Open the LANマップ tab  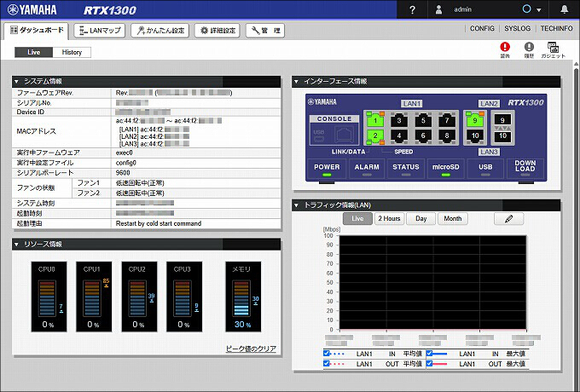[100, 31]
